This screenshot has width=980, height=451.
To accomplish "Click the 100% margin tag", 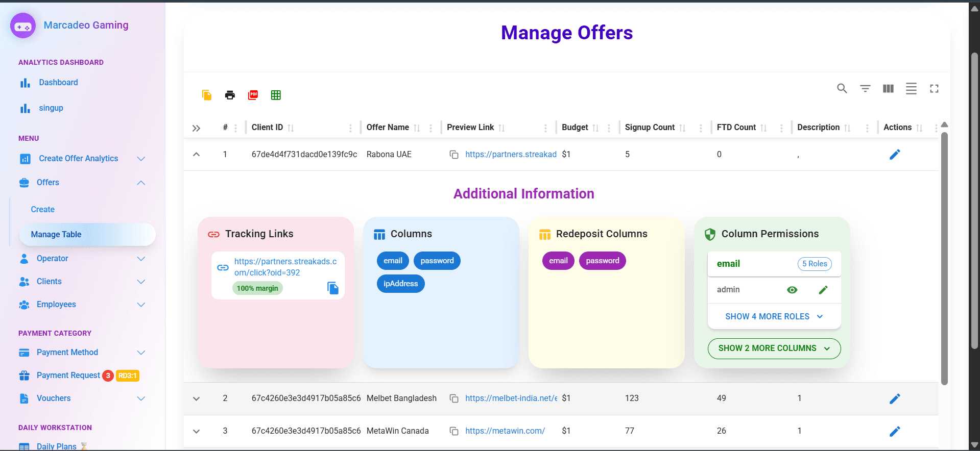I will click(x=257, y=288).
